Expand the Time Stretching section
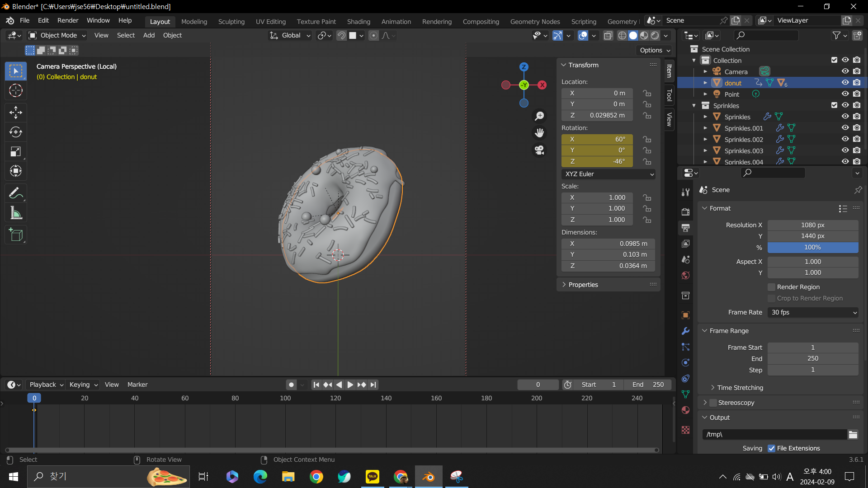Image resolution: width=868 pixels, height=488 pixels. tap(740, 388)
